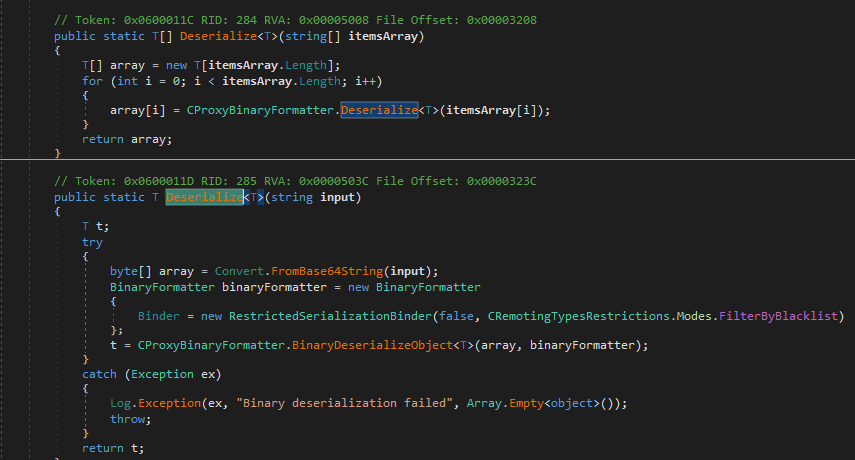Click the comment with Token 0x0600011C
Image resolution: width=855 pixels, height=460 pixels.
coord(295,20)
